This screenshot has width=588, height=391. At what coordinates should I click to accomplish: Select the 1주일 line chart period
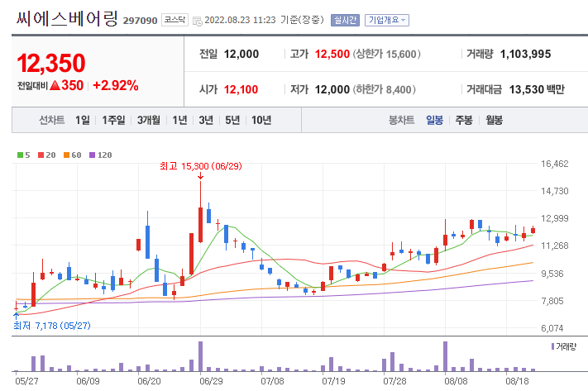(113, 121)
